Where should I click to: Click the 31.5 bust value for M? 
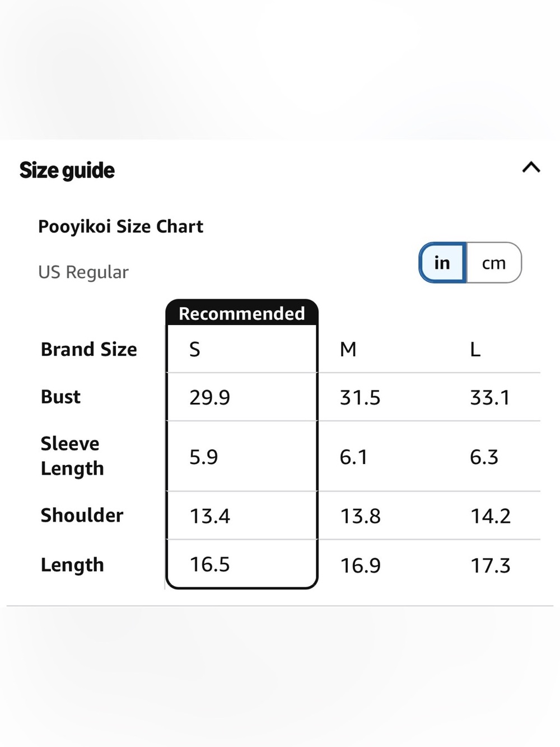pyautogui.click(x=360, y=397)
